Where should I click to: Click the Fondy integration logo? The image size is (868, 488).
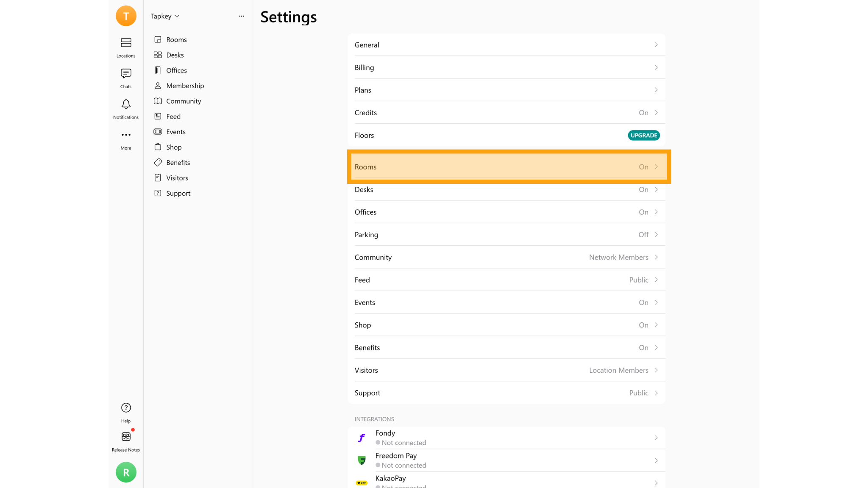tap(362, 438)
